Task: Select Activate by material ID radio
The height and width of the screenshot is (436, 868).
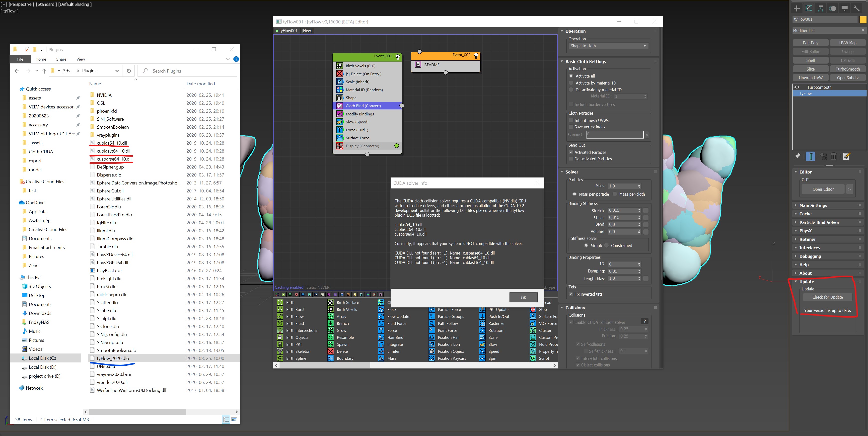Action: pos(571,83)
